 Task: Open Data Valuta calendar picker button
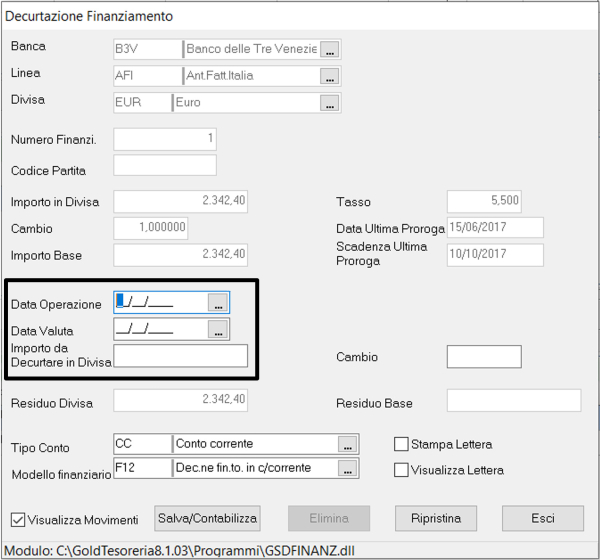click(x=218, y=329)
